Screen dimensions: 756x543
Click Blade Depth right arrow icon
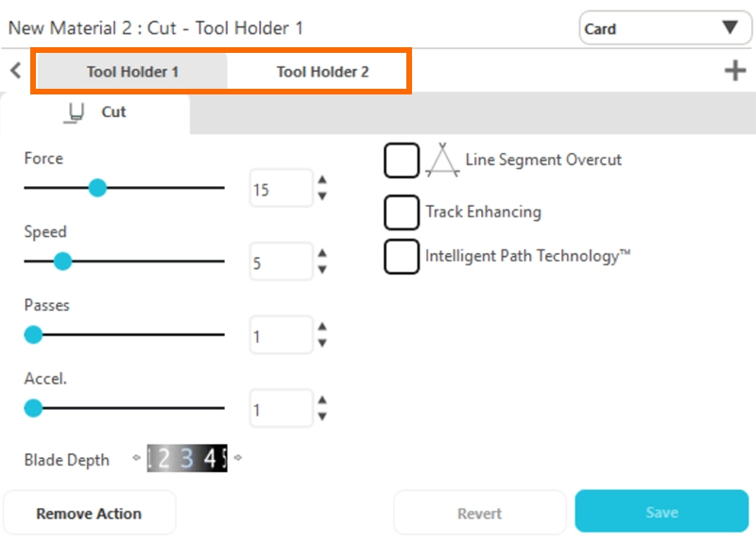(x=237, y=458)
